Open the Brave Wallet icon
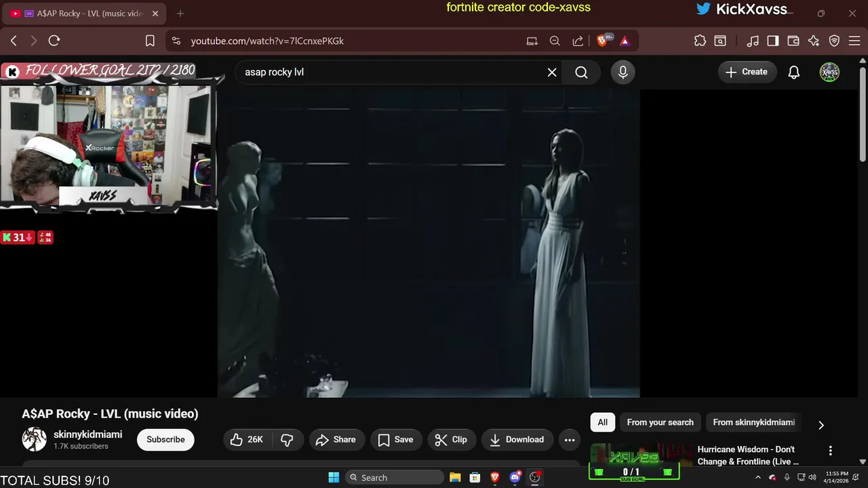Viewport: 868px width, 488px height. click(793, 41)
